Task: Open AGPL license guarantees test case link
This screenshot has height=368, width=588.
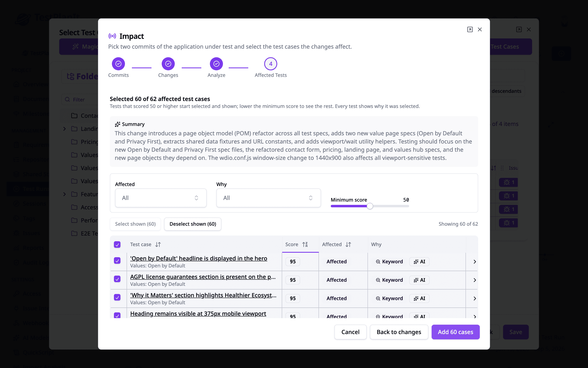Action: tap(203, 277)
